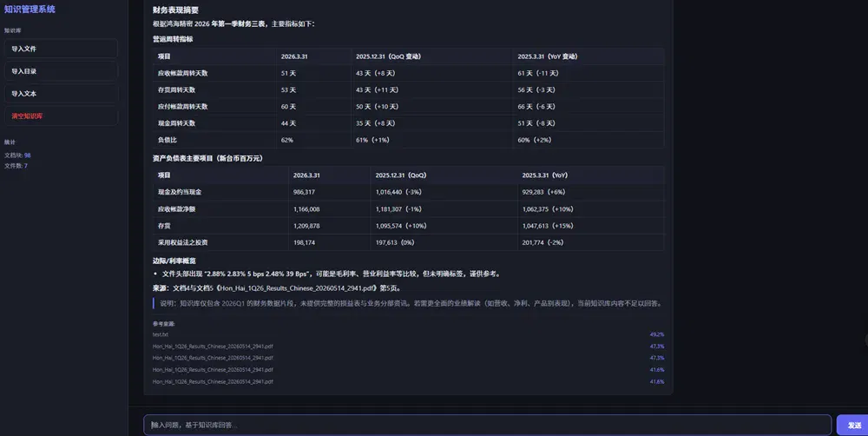Focus the 输入问题 question input field
The image size is (868, 436).
point(487,425)
